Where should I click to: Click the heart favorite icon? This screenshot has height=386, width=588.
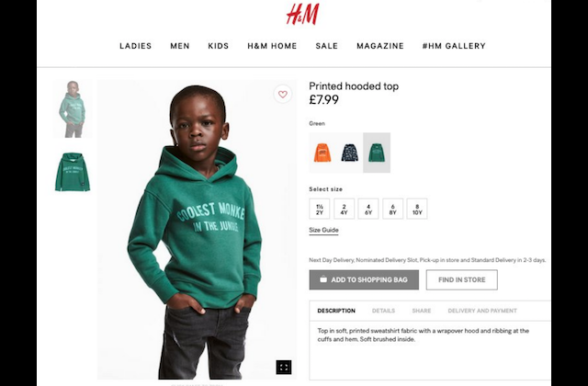(x=283, y=94)
